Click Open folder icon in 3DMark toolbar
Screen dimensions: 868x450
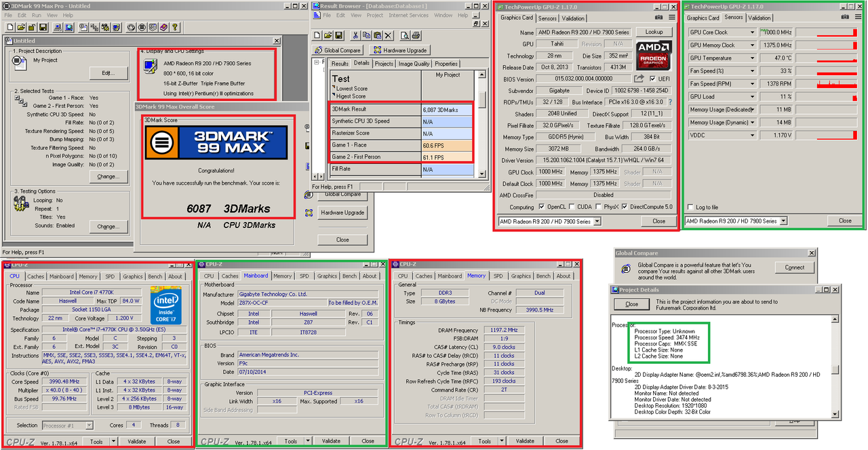(21, 27)
